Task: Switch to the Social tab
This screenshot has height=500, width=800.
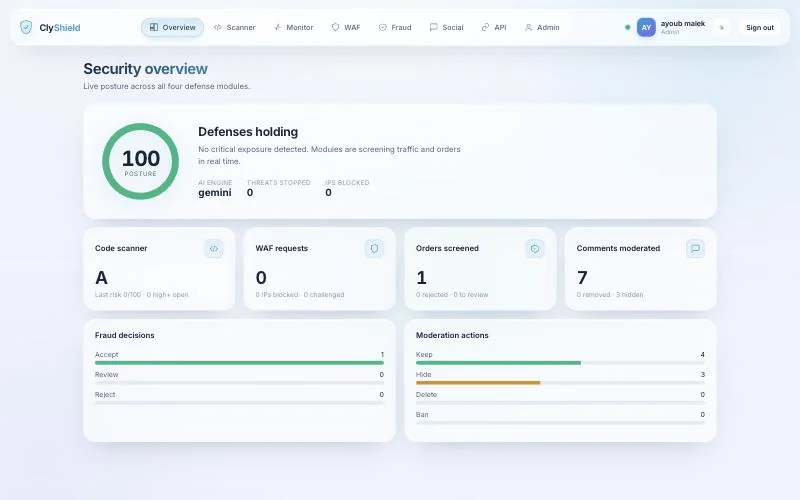Action: click(x=446, y=28)
